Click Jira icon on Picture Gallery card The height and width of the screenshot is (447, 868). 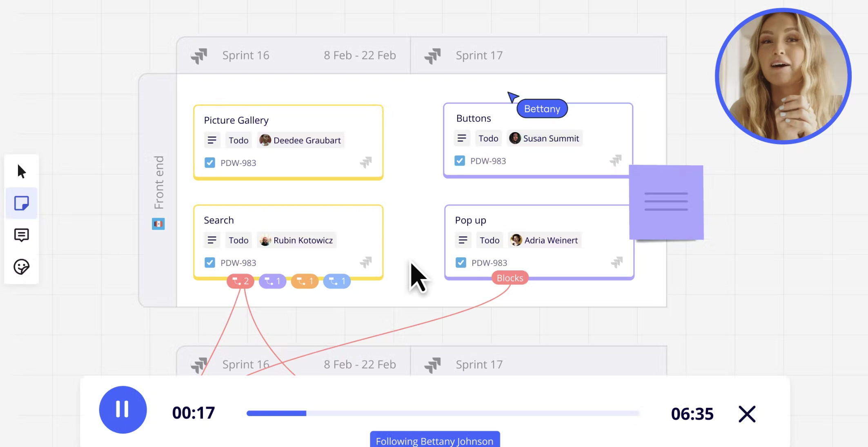[x=366, y=162]
